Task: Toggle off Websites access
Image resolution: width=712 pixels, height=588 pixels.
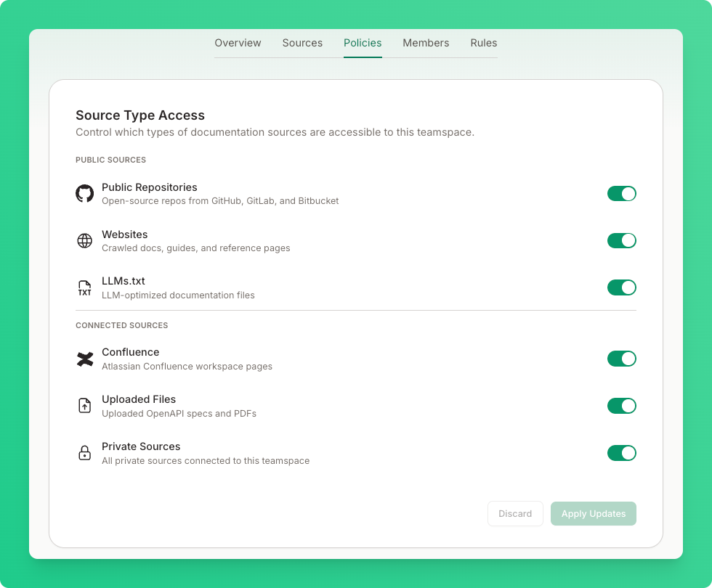Action: (622, 240)
